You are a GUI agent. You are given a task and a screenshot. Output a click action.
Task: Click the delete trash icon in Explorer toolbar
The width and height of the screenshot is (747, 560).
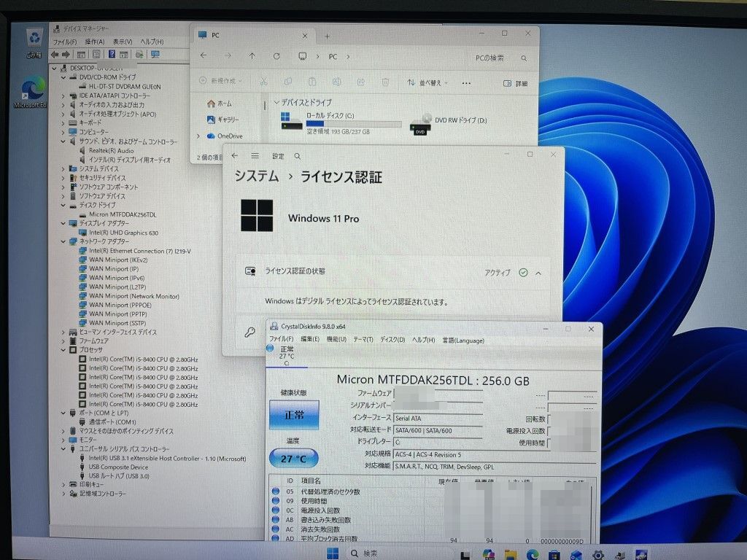click(385, 82)
